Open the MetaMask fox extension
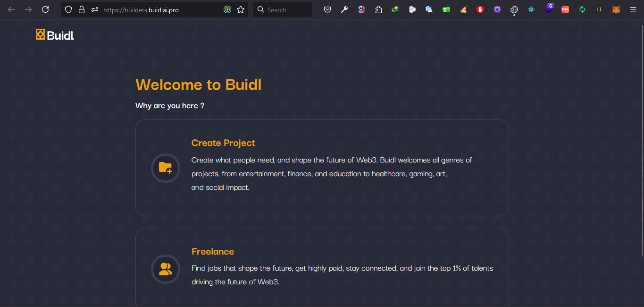 pos(616,9)
